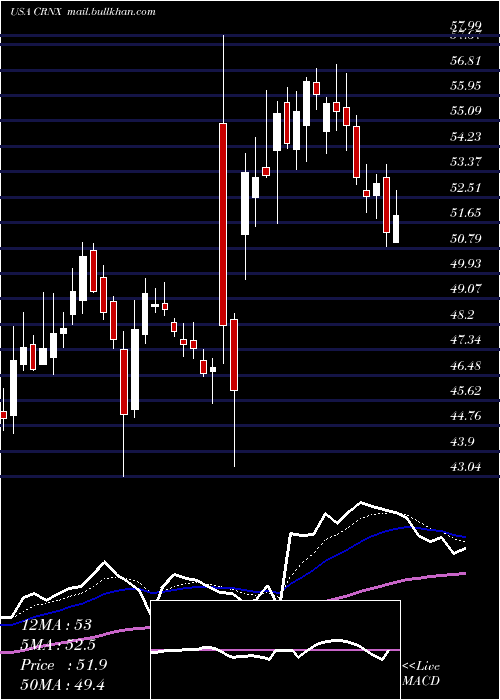This screenshot has height=700, width=500.
Task: Click the '12MA : 53' readout
Action: pyautogui.click(x=56, y=625)
